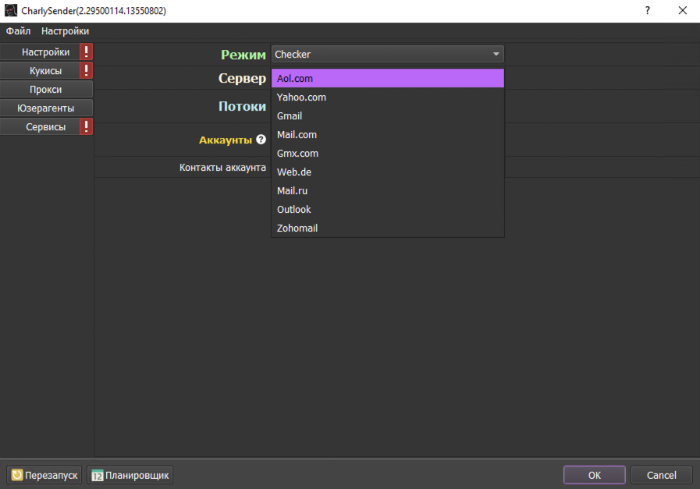The height and width of the screenshot is (489, 700).
Task: Select Outlook as the server
Action: pyautogui.click(x=387, y=210)
